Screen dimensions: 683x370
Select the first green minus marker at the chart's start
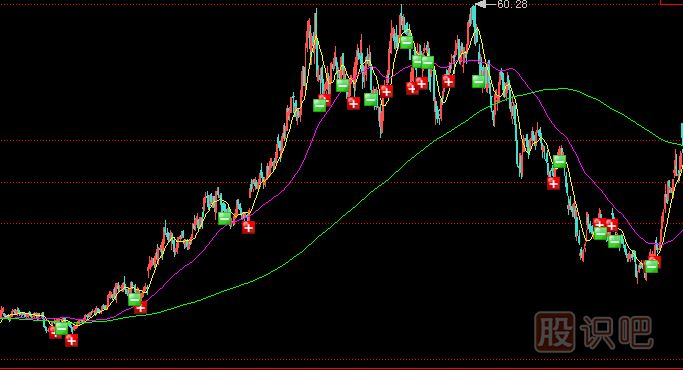pyautogui.click(x=61, y=328)
